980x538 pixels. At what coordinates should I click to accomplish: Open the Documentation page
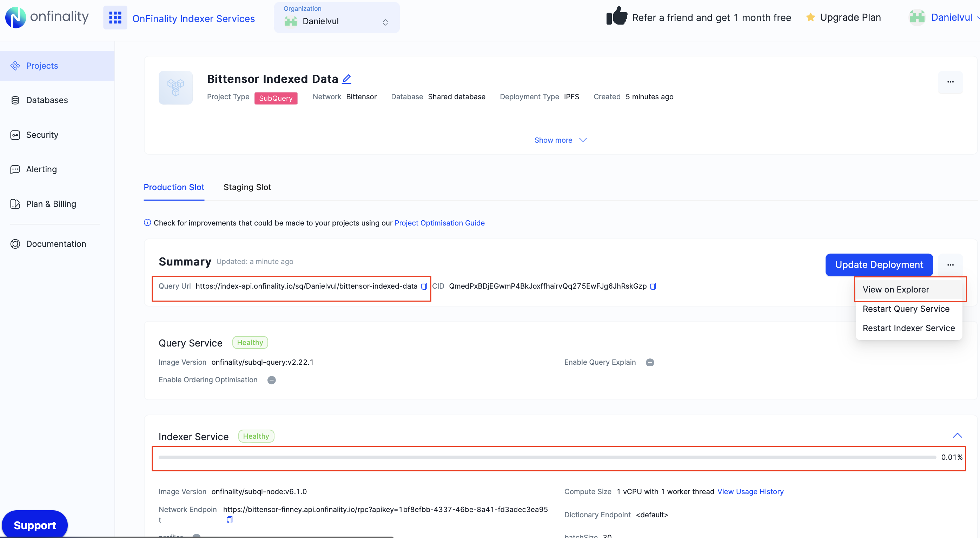coord(56,244)
